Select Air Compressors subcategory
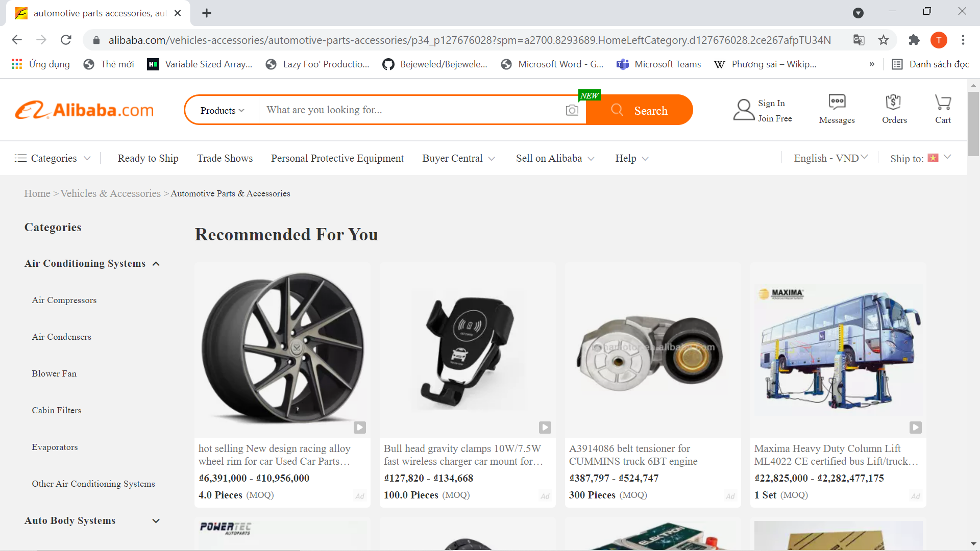 64,300
